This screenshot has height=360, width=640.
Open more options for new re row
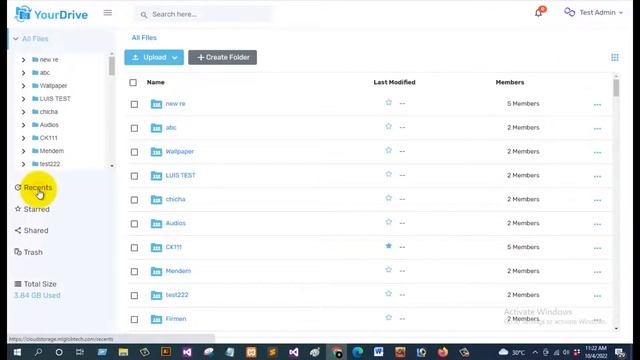(598, 105)
